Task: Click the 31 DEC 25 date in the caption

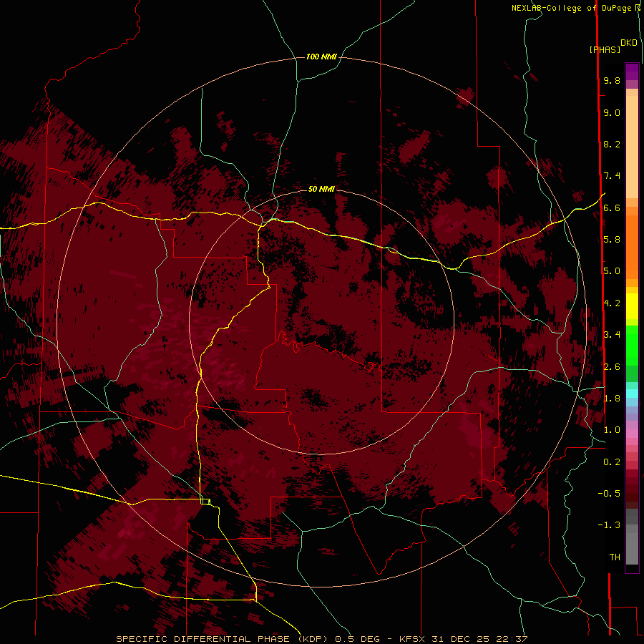Action: [462, 639]
